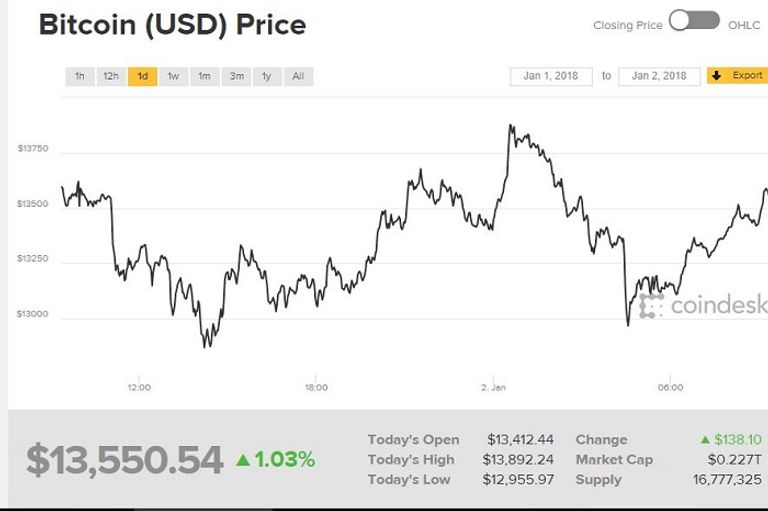Click the OHLC label
The width and height of the screenshot is (768, 511).
pos(744,25)
